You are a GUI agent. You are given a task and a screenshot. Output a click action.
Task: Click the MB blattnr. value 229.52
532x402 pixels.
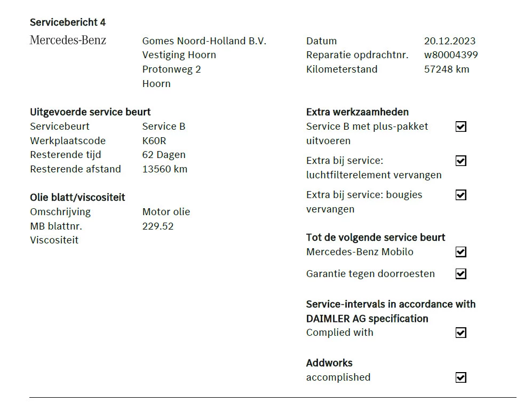(x=158, y=226)
